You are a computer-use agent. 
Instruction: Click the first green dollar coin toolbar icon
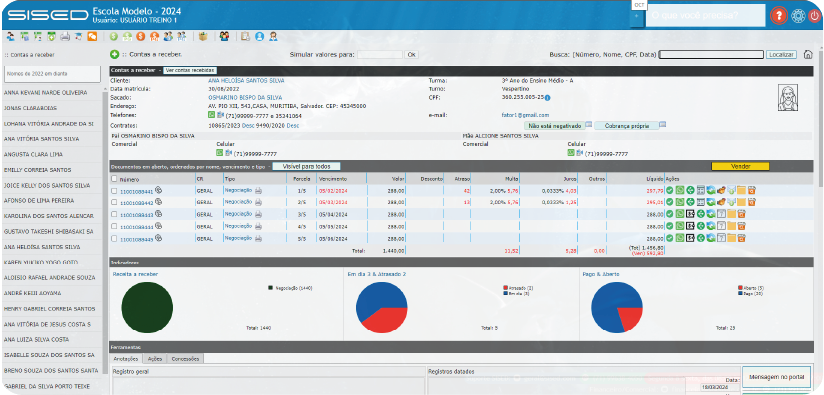point(114,37)
